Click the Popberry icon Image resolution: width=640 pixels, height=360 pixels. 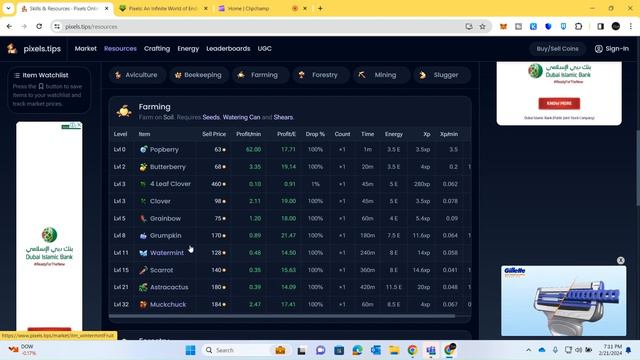(143, 149)
